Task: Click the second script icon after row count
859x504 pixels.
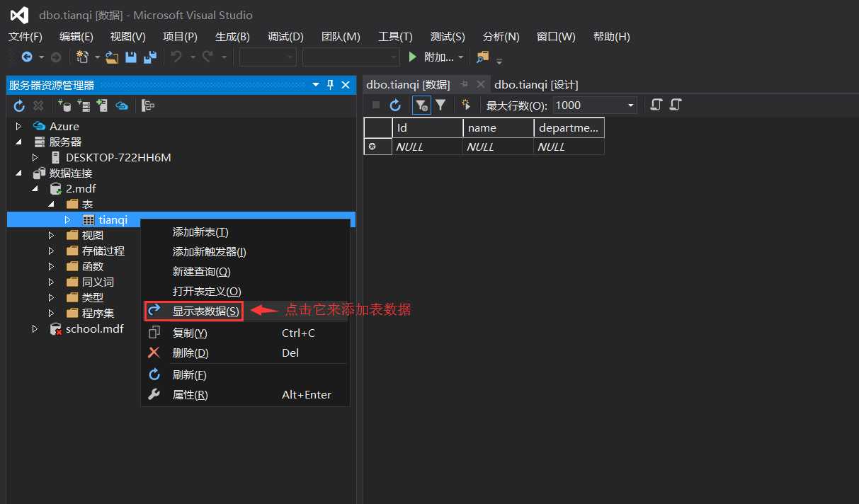Action: (x=675, y=105)
